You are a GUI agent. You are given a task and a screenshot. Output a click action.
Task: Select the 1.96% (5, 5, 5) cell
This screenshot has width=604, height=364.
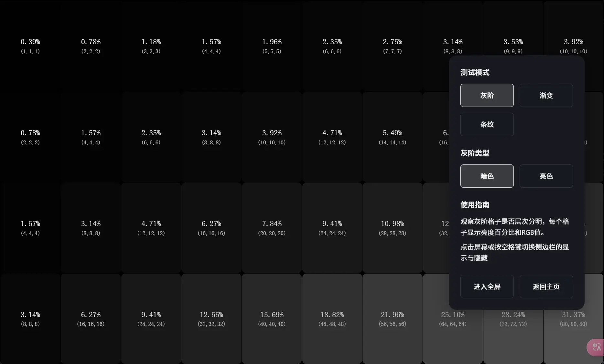pyautogui.click(x=272, y=46)
